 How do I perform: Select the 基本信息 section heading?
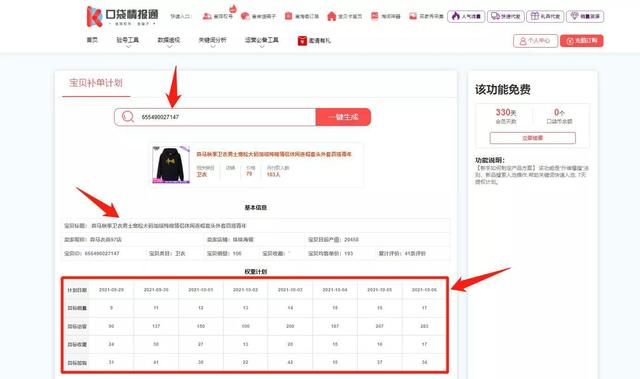click(256, 208)
